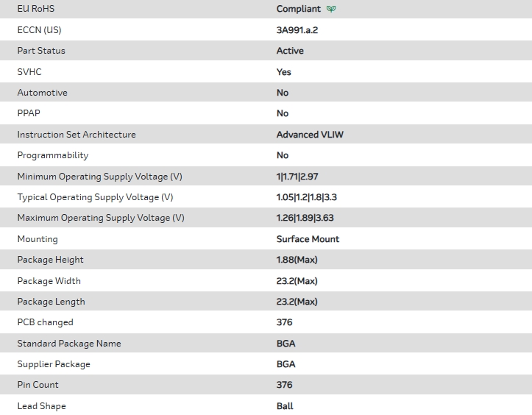Click the Standard Package Name label
The width and height of the screenshot is (532, 415).
68,344
